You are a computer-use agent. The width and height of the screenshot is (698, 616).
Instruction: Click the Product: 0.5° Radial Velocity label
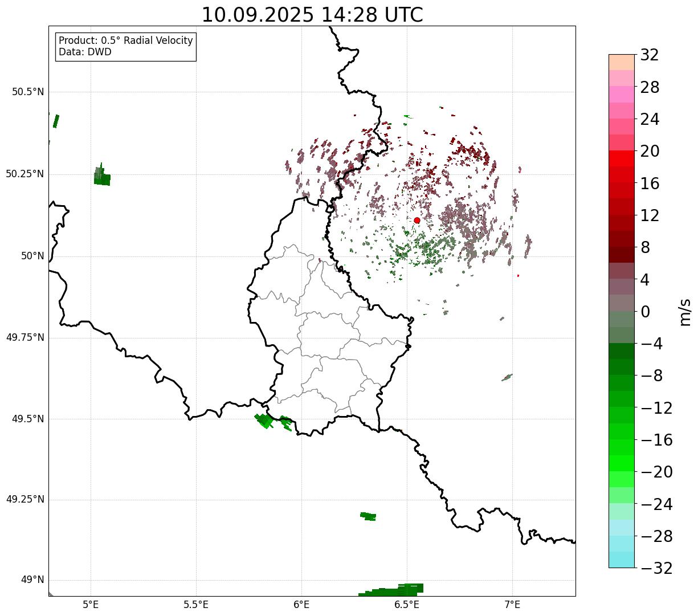pyautogui.click(x=126, y=41)
